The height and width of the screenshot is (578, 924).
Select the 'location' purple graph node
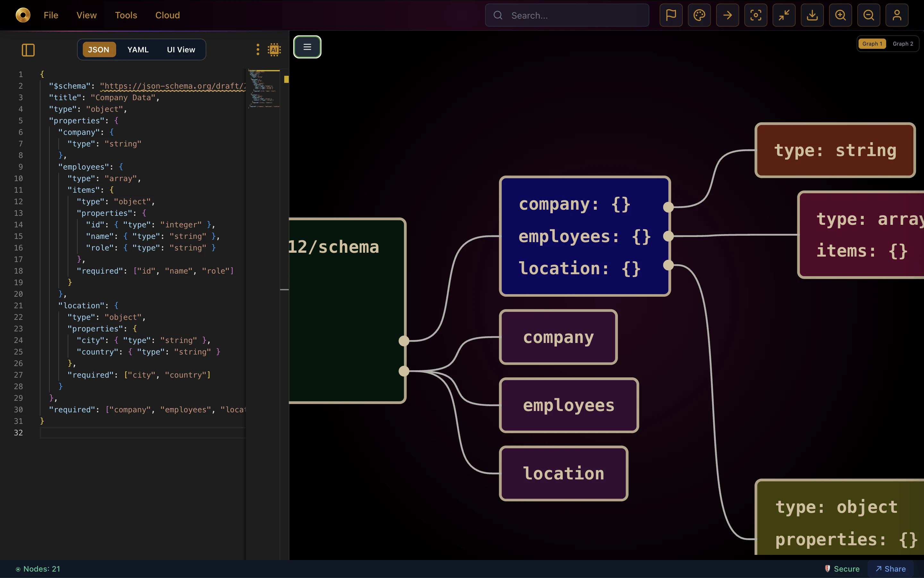(x=564, y=473)
